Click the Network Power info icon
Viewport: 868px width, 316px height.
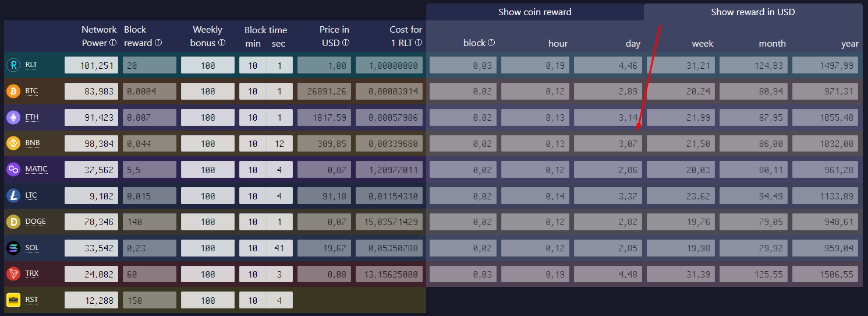tap(113, 43)
